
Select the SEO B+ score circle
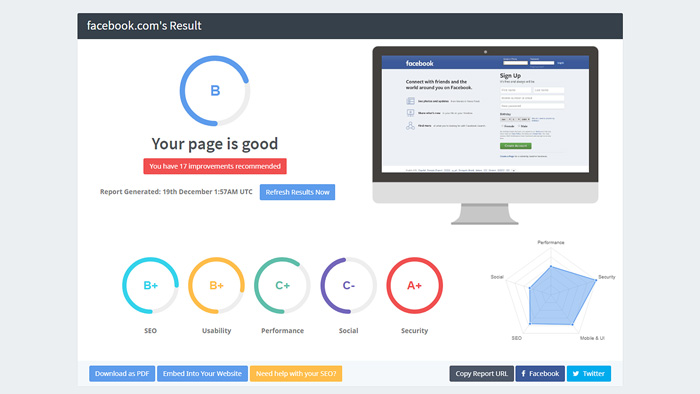coord(150,286)
